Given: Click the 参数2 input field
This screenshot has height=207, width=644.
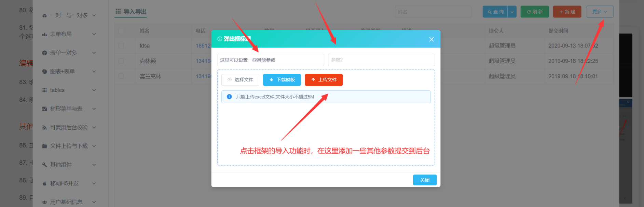Looking at the screenshot, I should click(381, 60).
